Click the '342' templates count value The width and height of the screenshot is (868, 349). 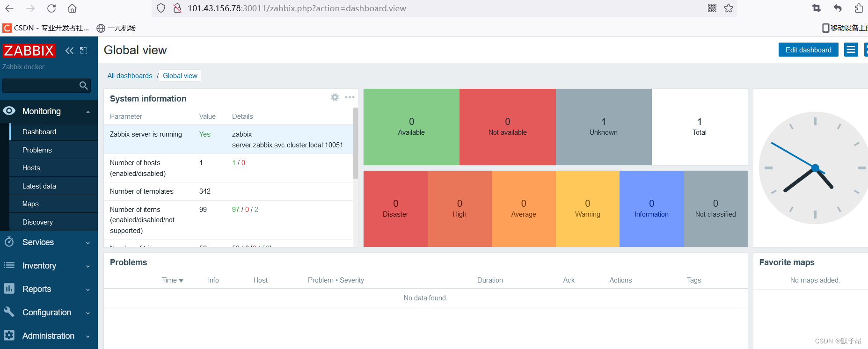point(205,191)
